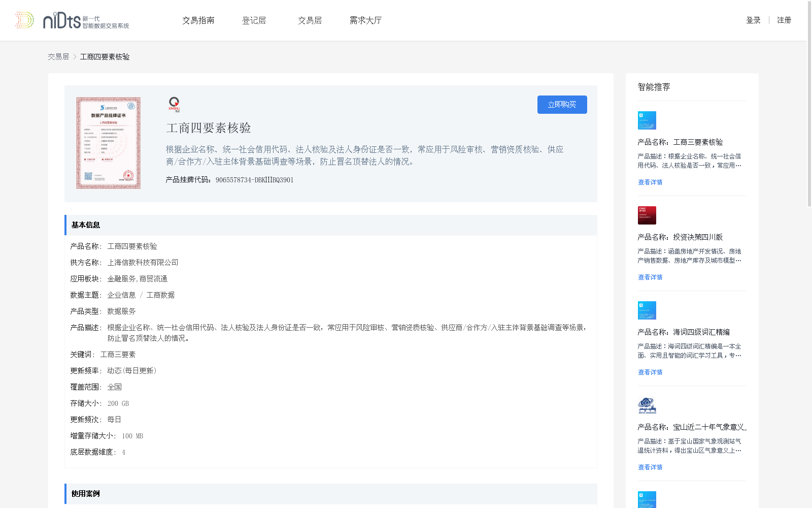Open the 宝山近二十年气象意义 product icon
Screen dimensions: 812x508
point(647,405)
